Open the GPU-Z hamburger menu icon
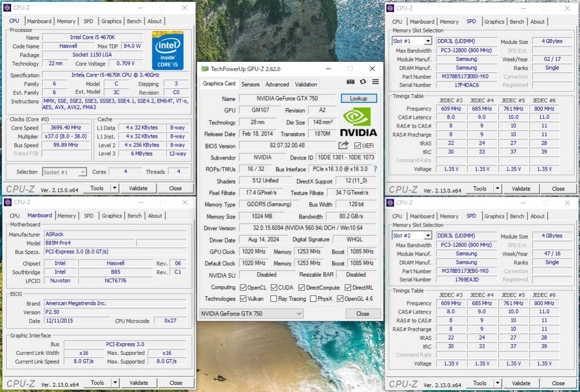 (x=375, y=82)
